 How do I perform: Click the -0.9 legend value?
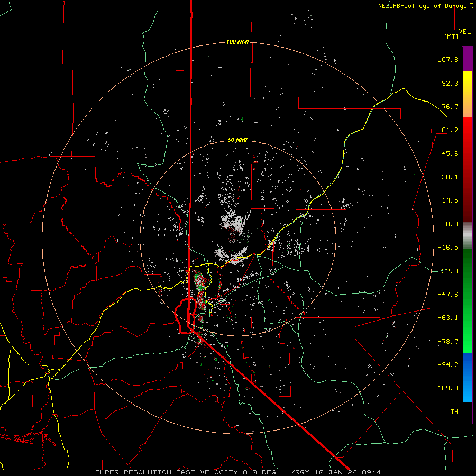450,224
